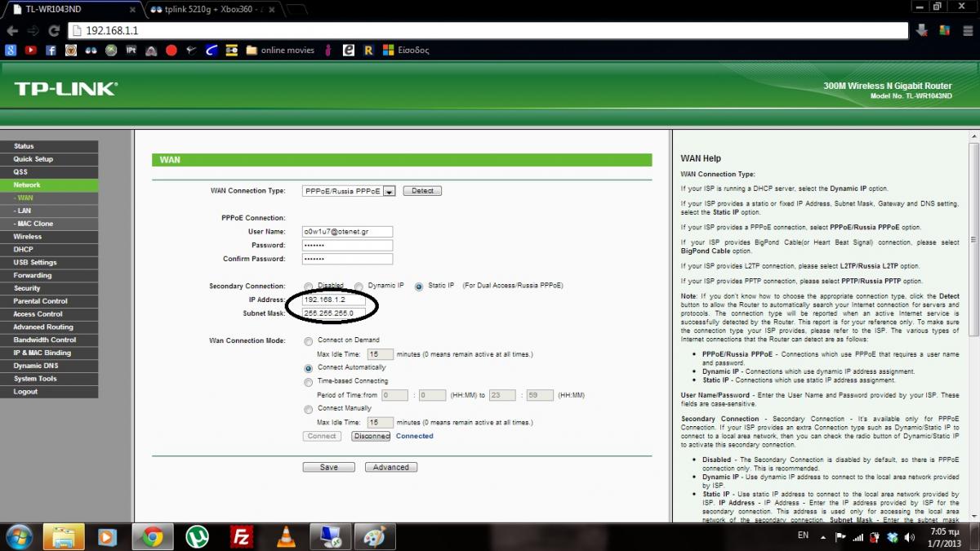Choose Connect Manually mode
Screen dimensions: 980x551
point(308,410)
